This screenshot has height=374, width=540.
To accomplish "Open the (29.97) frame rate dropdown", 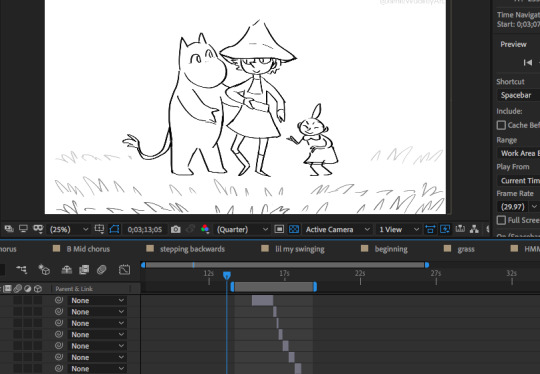I will tap(518, 207).
